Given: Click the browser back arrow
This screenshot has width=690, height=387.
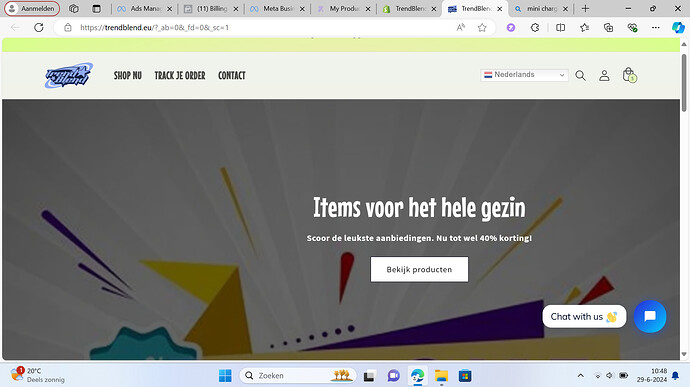Looking at the screenshot, I should click(x=15, y=27).
